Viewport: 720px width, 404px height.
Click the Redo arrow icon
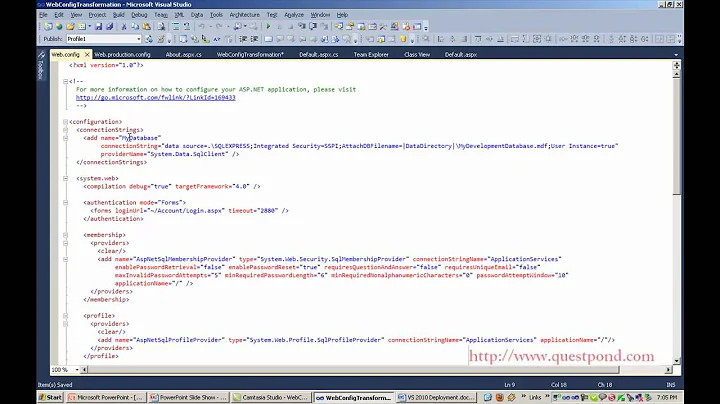point(219,27)
